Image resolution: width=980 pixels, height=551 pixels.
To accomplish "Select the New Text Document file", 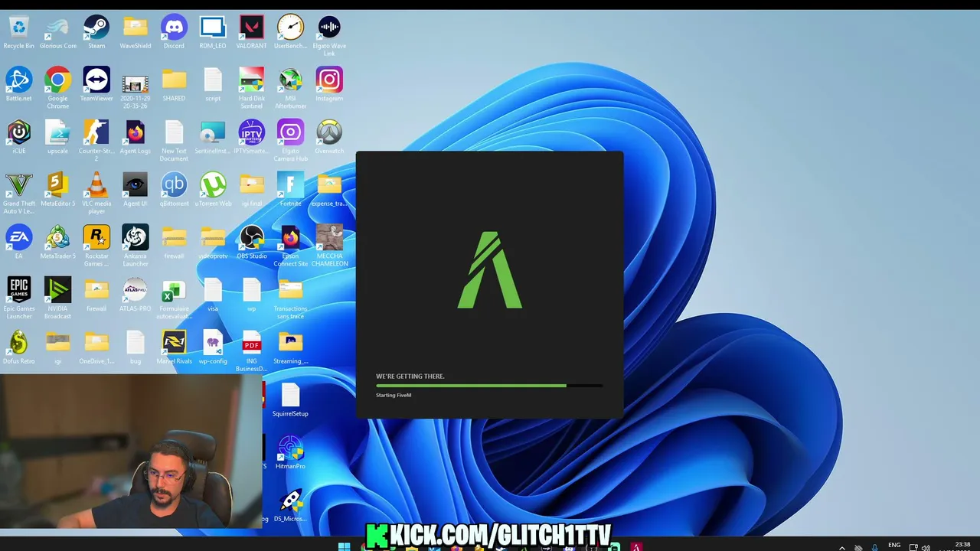I will click(x=174, y=132).
